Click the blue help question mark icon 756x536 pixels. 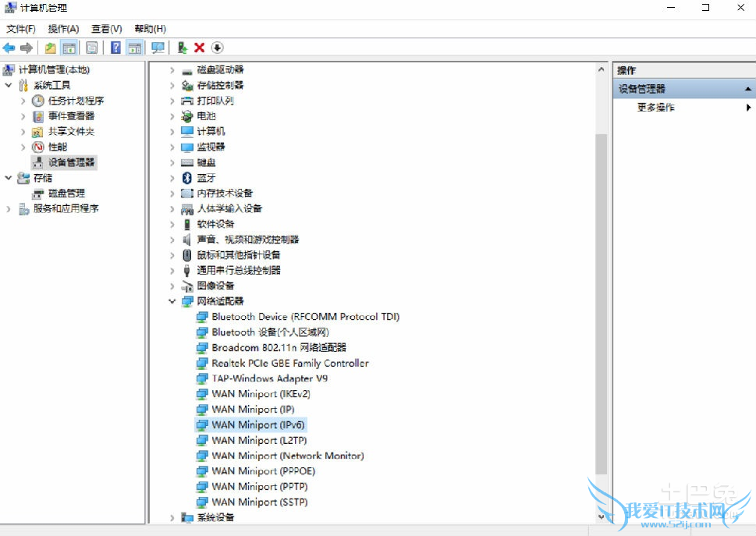click(115, 48)
